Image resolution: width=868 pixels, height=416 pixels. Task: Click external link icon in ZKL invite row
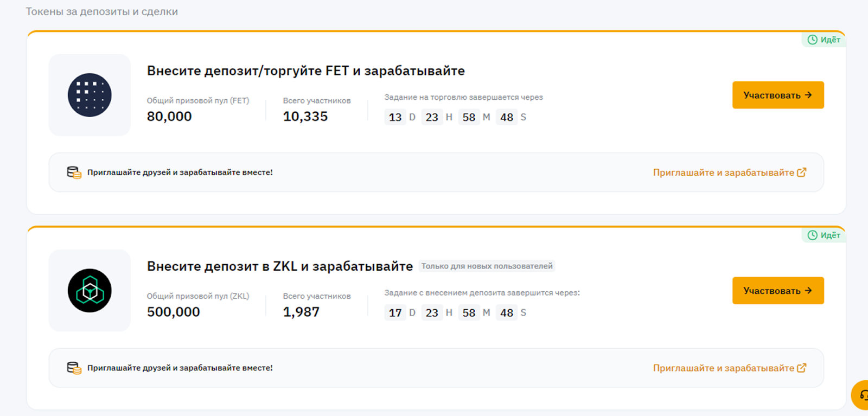(x=802, y=368)
